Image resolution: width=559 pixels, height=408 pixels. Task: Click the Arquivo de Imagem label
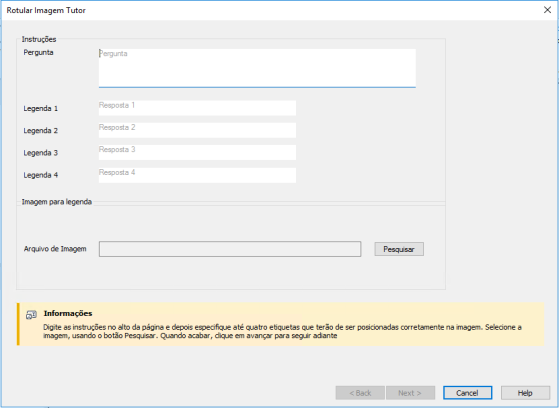click(55, 249)
